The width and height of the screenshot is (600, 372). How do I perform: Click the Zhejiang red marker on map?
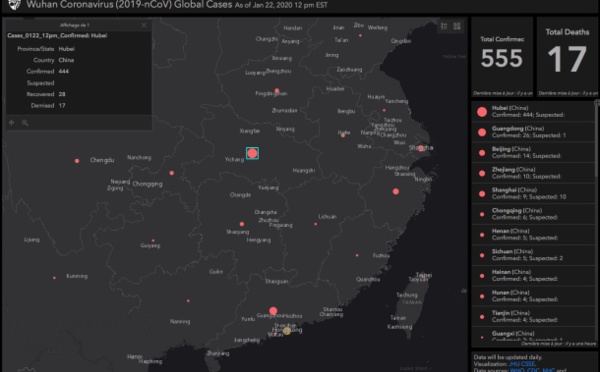[396, 191]
